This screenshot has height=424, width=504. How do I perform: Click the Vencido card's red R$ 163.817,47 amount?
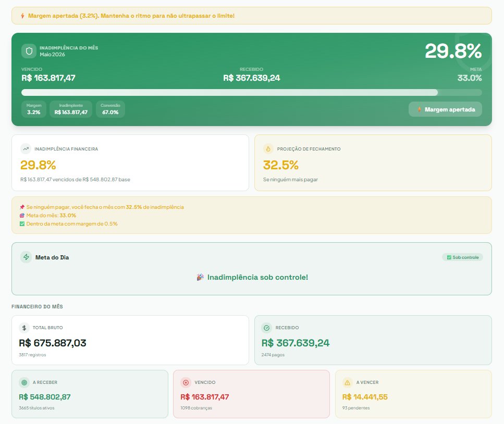(x=205, y=397)
